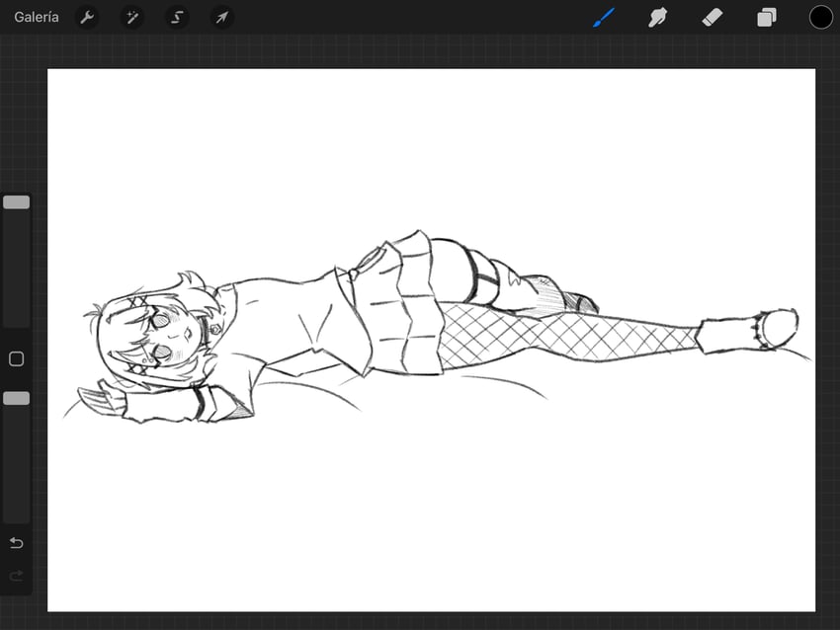Screen dimensions: 840x630
Task: Open the Actions wrench menu
Action: click(x=87, y=18)
